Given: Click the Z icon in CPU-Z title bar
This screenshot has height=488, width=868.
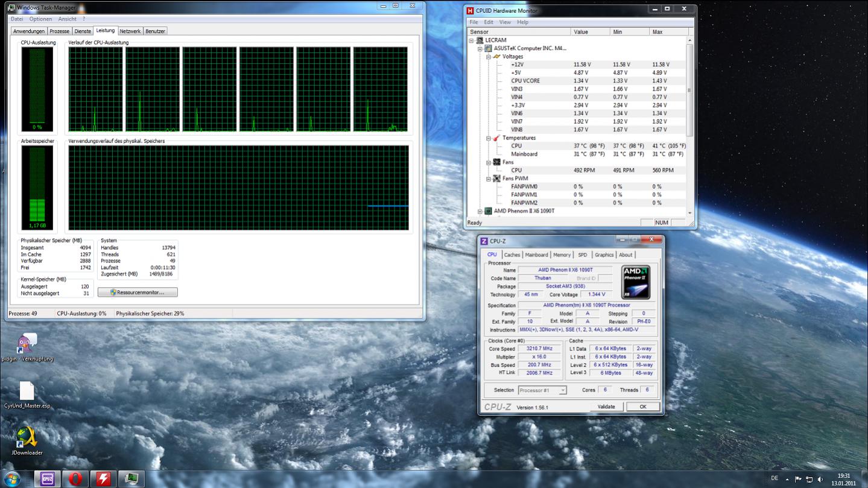Looking at the screenshot, I should [x=484, y=241].
